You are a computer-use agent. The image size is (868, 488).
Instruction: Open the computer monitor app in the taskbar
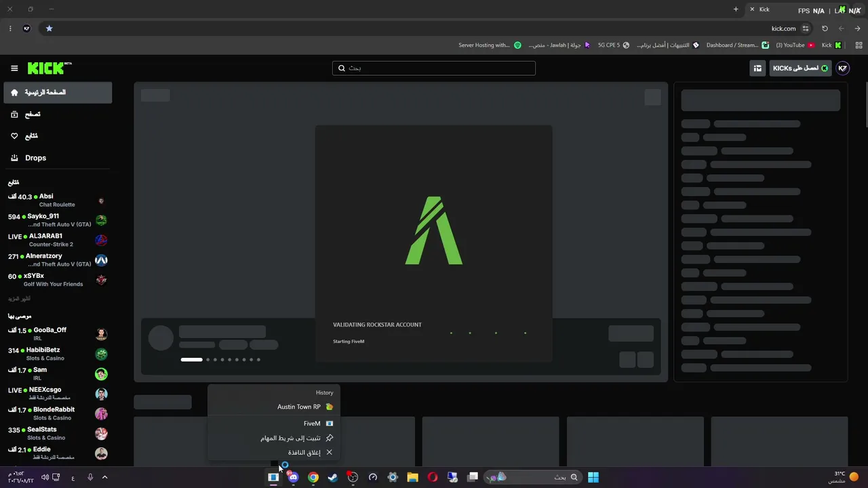click(x=452, y=477)
